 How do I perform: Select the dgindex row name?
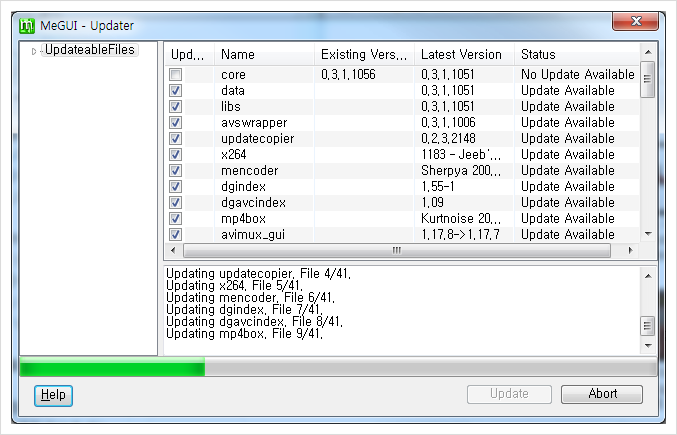[x=243, y=186]
